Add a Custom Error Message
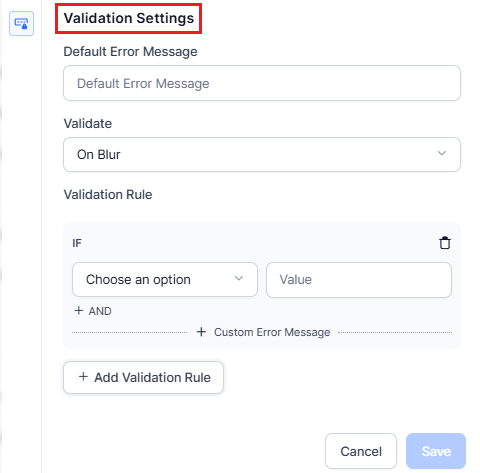 (263, 332)
